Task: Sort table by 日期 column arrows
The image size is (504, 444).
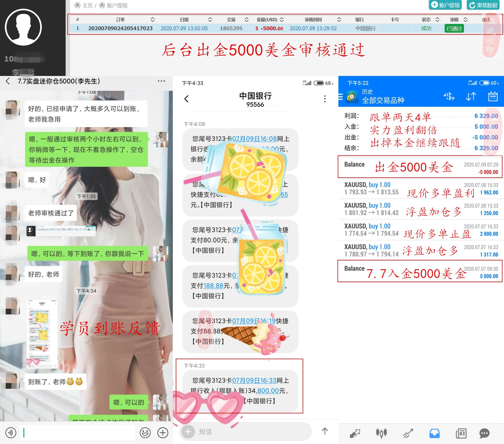Action: 210,20
